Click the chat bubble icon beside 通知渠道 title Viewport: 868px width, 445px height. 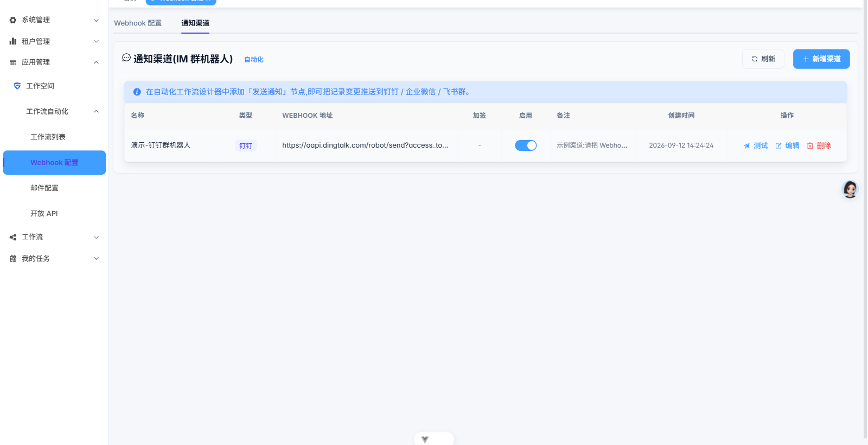coord(126,58)
